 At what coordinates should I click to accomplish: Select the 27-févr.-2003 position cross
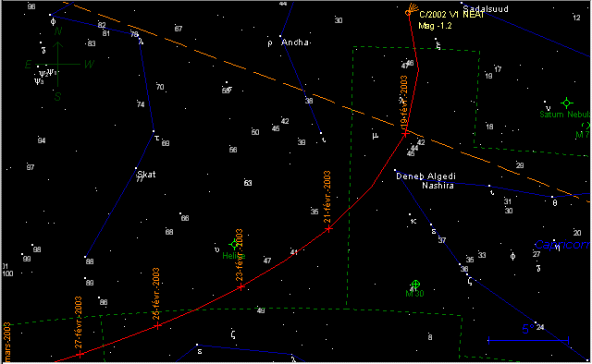80,354
